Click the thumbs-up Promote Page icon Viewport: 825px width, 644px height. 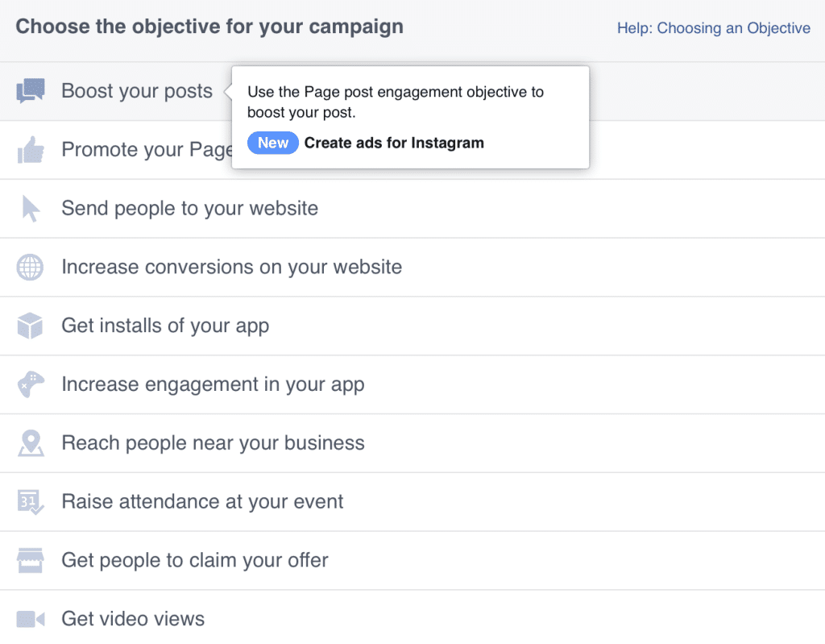click(x=31, y=150)
